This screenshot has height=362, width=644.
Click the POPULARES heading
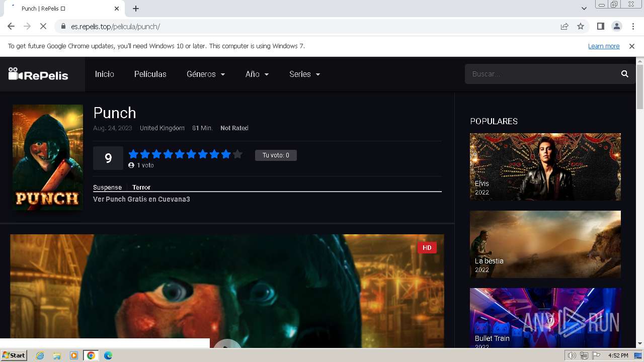point(494,121)
